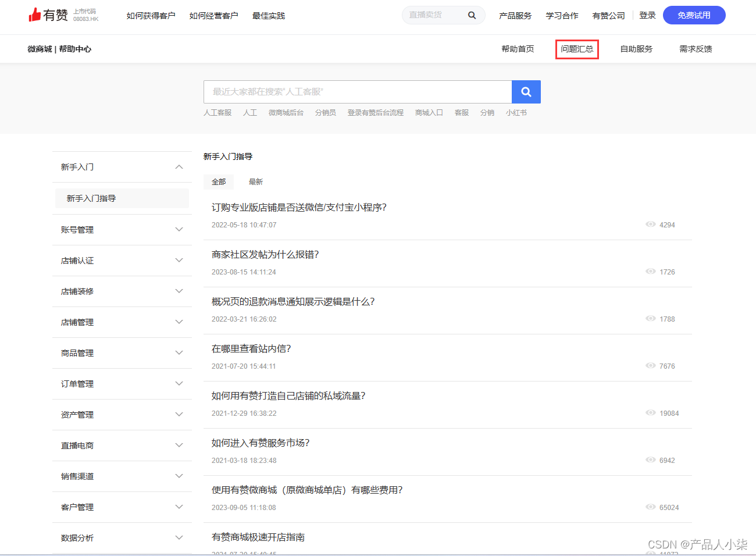Expand the 直播电商 category
Image resolution: width=756 pixels, height=556 pixels.
click(122, 445)
